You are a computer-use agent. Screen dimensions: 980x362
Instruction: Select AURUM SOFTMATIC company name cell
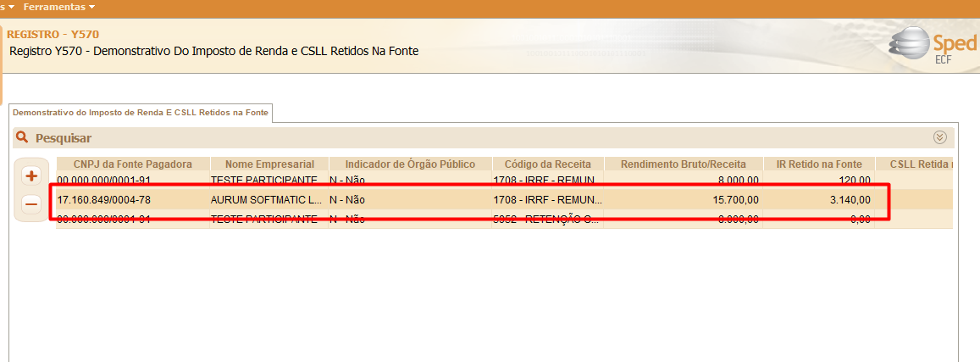pyautogui.click(x=269, y=200)
